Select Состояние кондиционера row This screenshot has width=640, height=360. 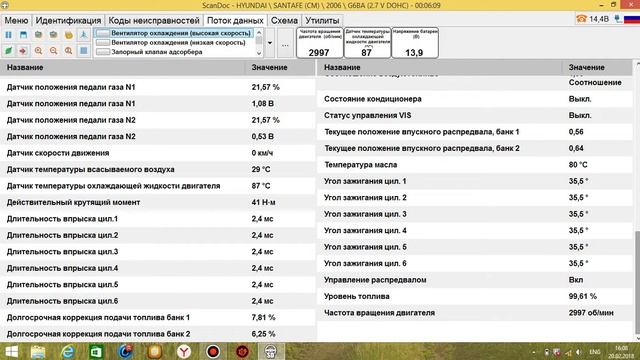[475, 99]
